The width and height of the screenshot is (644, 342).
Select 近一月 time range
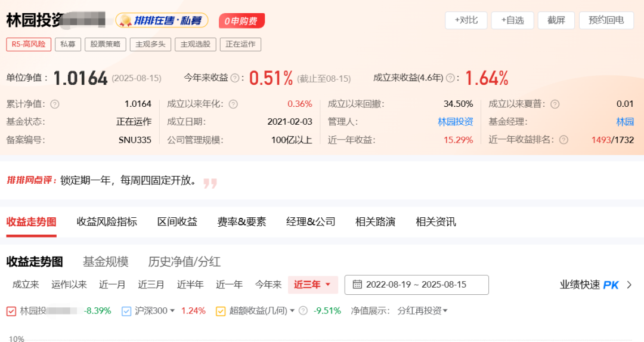click(x=112, y=285)
